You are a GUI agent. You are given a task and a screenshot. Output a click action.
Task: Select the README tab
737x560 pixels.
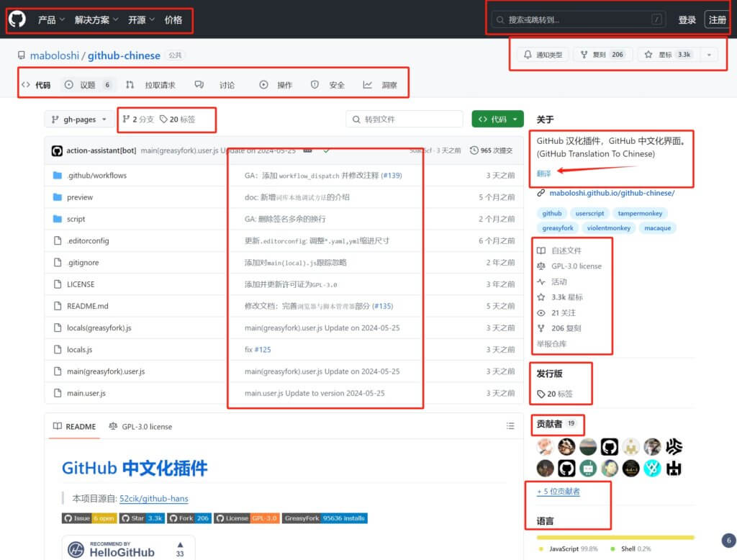[x=74, y=426]
